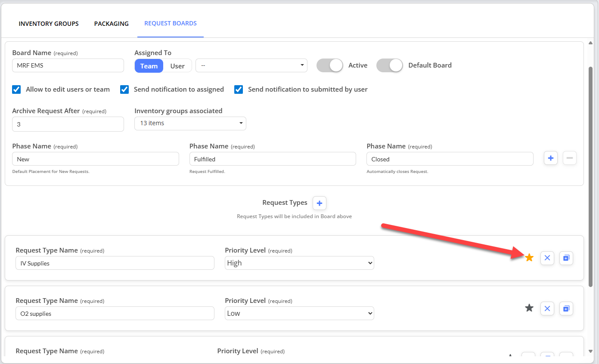Image resolution: width=599 pixels, height=364 pixels.
Task: Open the Assigned To team dropdown
Action: point(251,65)
